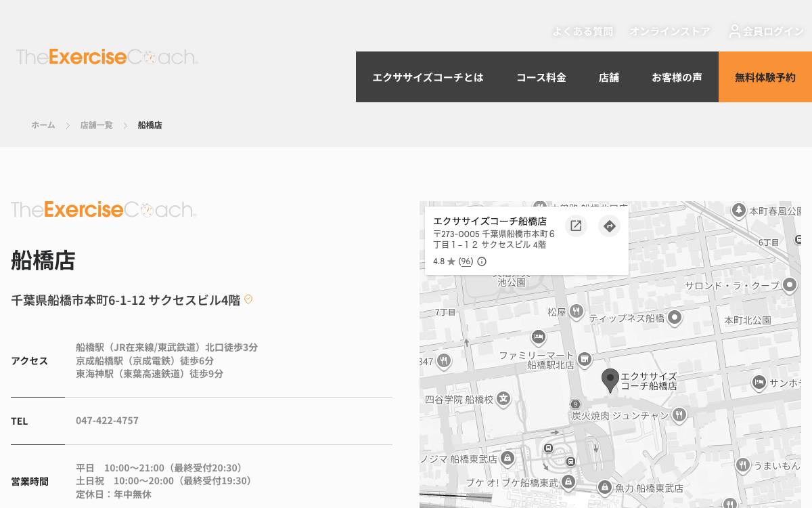812x508 pixels.
Task: Click 京成船橋駅 徒歩6分 access text
Action: pos(145,360)
